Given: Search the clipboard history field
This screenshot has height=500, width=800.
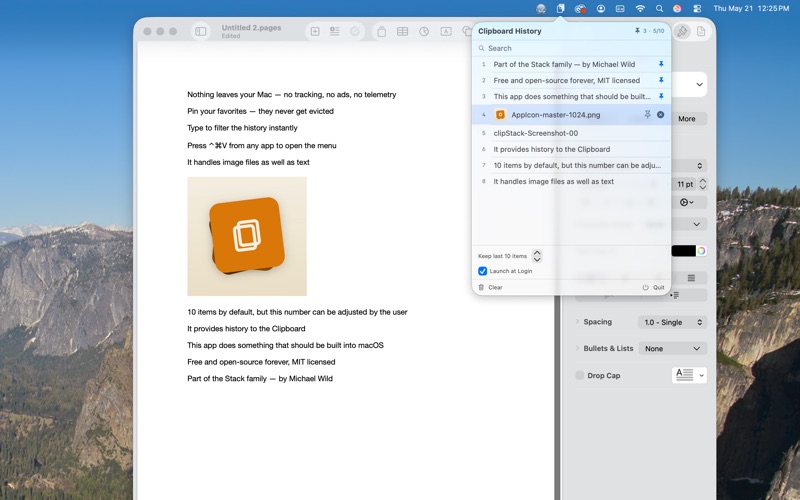Looking at the screenshot, I should (x=571, y=48).
